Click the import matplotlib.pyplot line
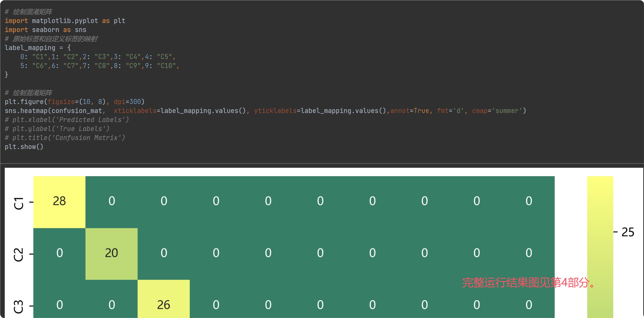644x318 pixels. [x=65, y=21]
